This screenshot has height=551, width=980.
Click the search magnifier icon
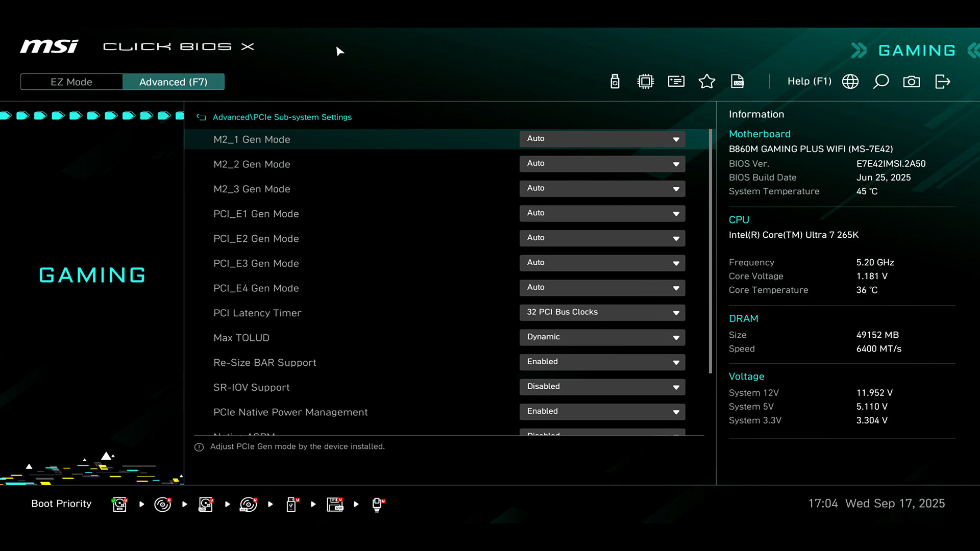click(x=881, y=82)
